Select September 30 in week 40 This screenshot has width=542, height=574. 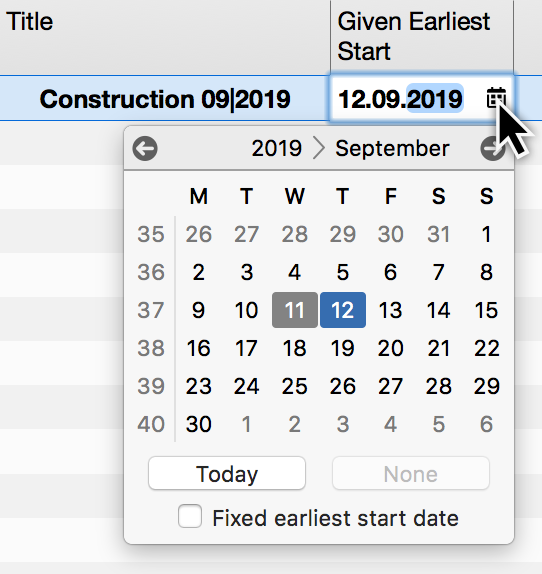(x=199, y=424)
